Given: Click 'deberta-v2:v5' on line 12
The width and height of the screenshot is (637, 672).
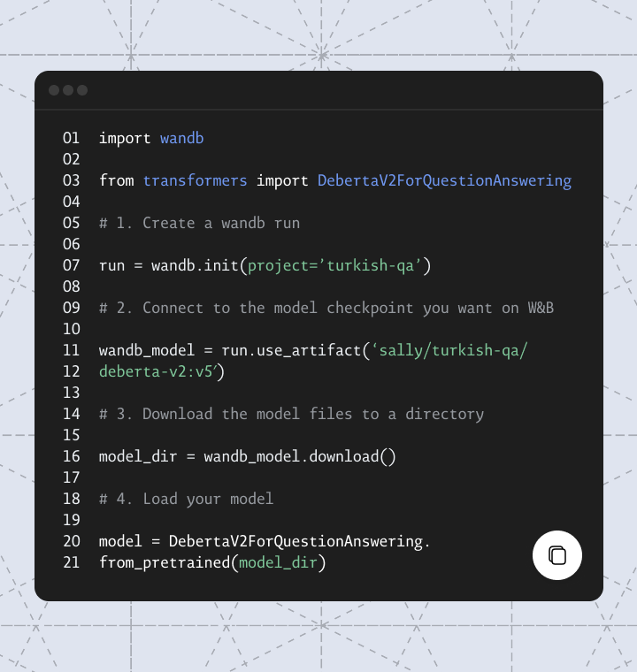Looking at the screenshot, I should point(156,371).
